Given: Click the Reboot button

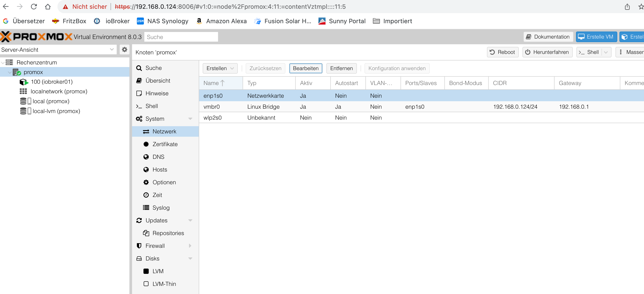Looking at the screenshot, I should [x=503, y=52].
